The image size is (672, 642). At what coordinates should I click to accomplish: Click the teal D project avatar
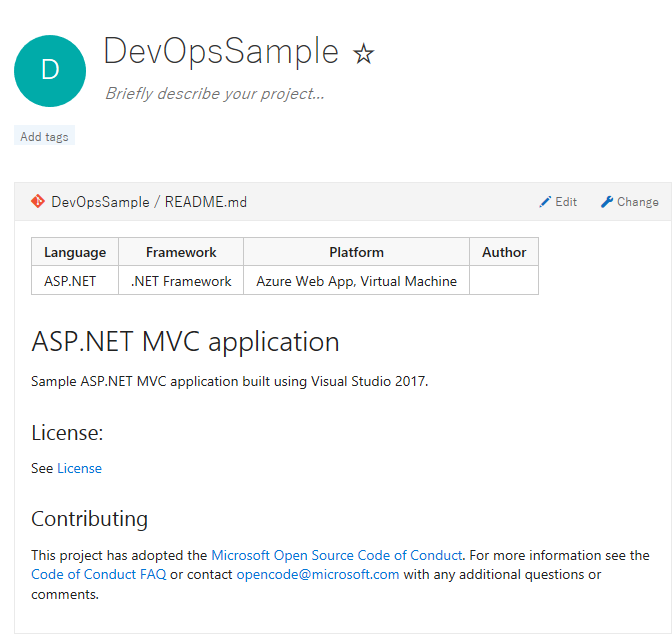coord(50,71)
